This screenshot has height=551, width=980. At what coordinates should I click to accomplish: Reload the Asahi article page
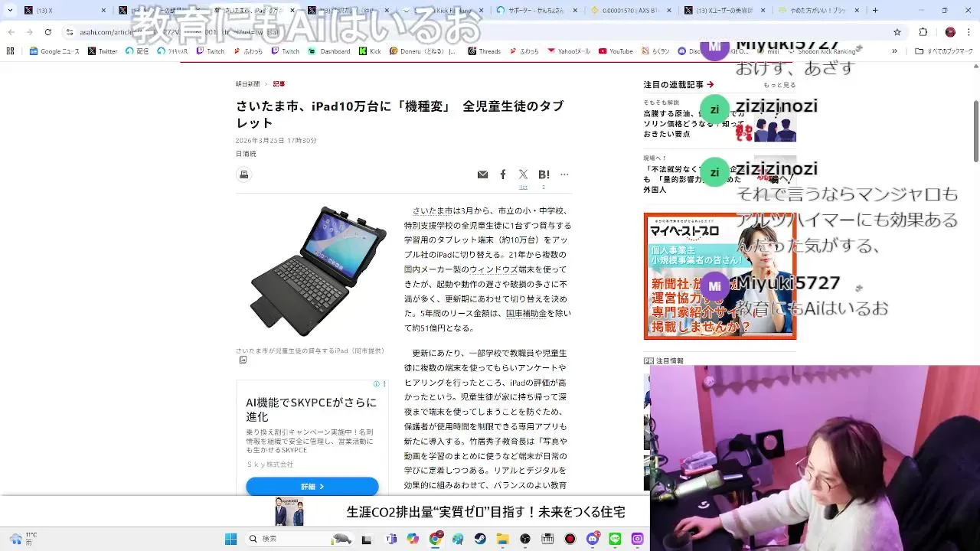tap(48, 32)
